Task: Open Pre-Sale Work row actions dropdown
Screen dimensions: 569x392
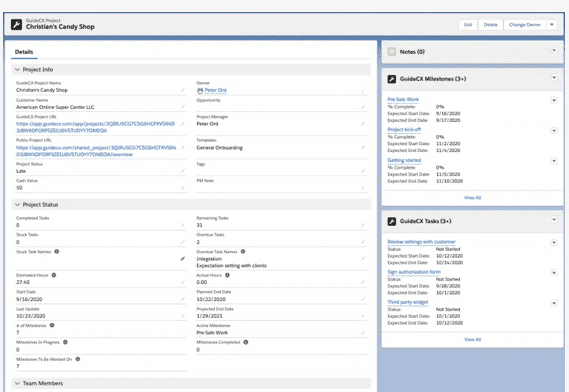Action: point(554,101)
